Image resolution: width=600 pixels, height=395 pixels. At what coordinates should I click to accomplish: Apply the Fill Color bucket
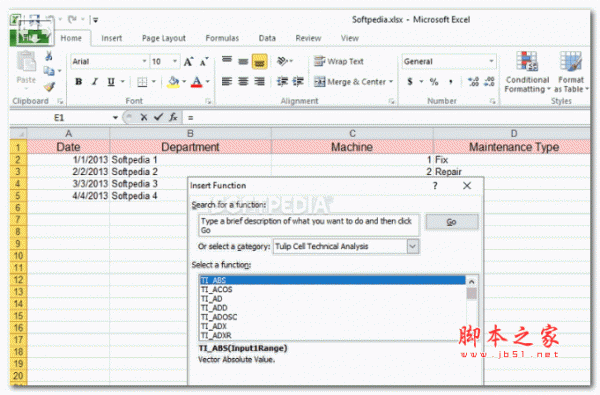(x=173, y=82)
